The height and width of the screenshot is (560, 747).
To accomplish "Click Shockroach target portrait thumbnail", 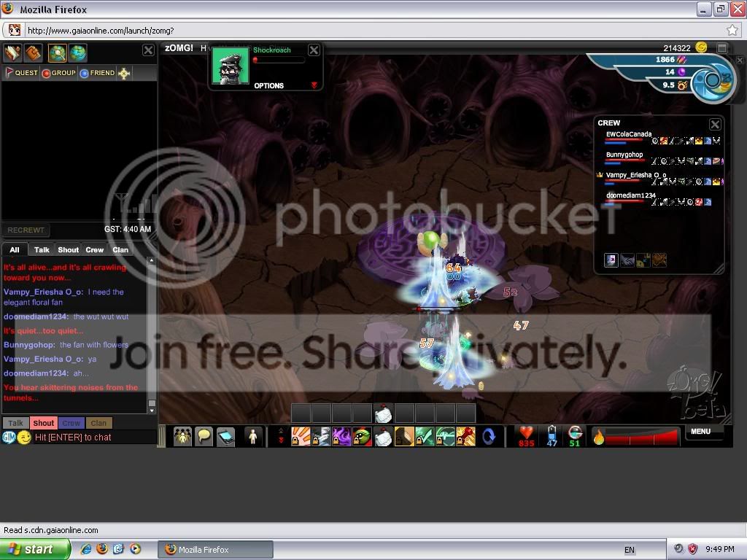I will pos(230,66).
